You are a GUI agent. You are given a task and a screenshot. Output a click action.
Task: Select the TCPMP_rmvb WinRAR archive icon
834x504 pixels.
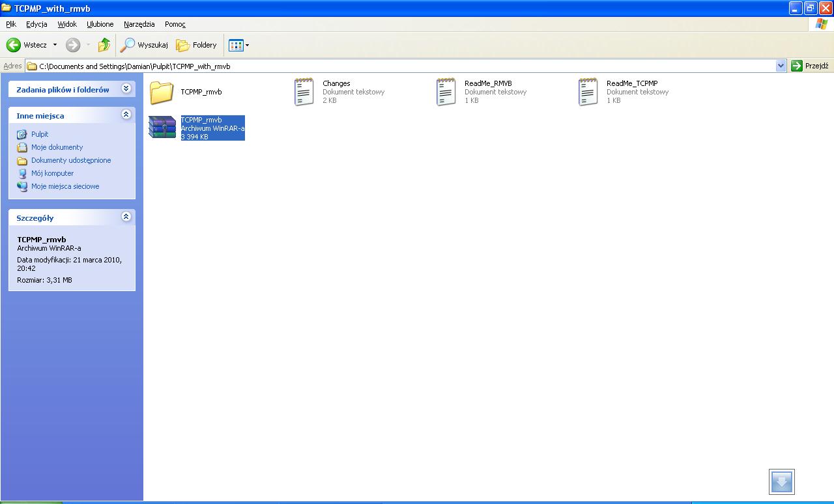coord(162,127)
